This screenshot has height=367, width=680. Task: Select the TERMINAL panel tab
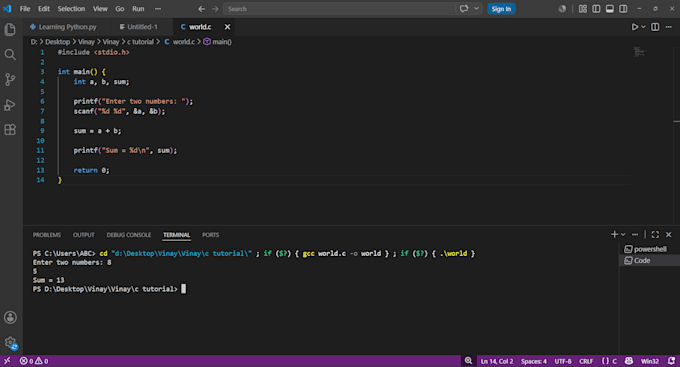click(177, 235)
